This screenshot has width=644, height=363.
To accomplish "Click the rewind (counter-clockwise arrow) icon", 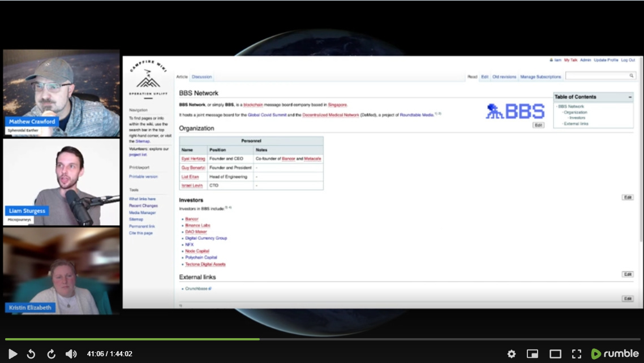I will click(x=31, y=353).
